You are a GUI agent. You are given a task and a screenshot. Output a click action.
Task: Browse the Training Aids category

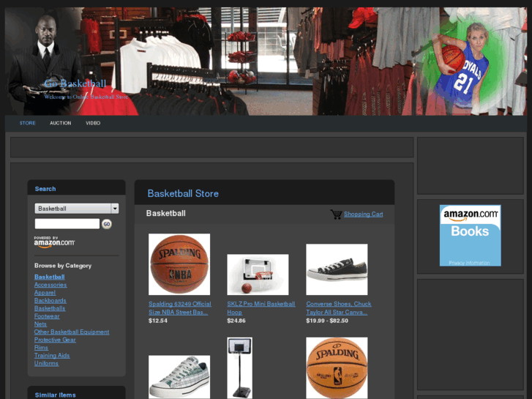52,355
